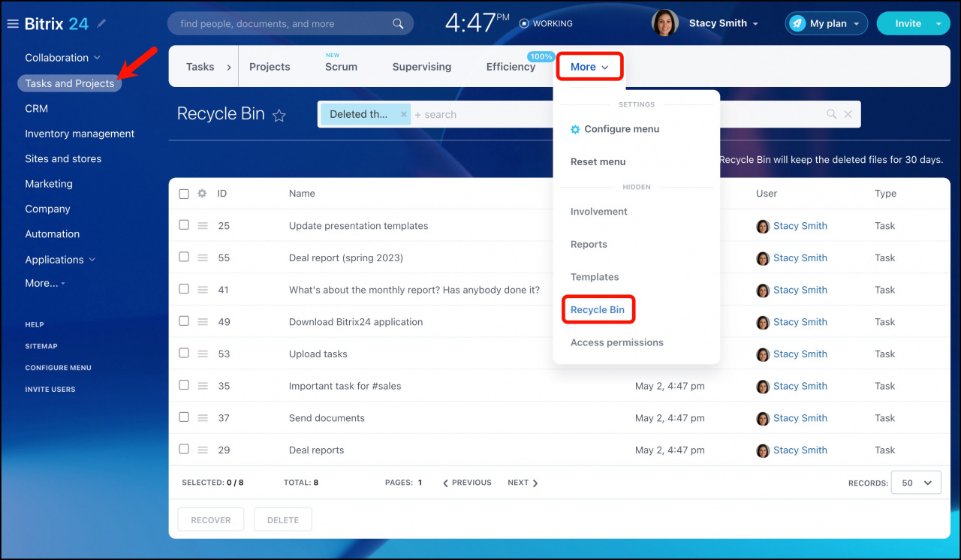961x560 pixels.
Task: Open row actions menu for task 29
Action: click(x=203, y=450)
